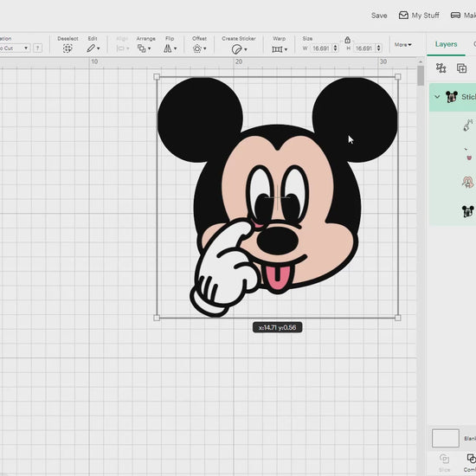Select the pink tongue layer thumbnail
The image size is (476, 476).
click(x=468, y=154)
